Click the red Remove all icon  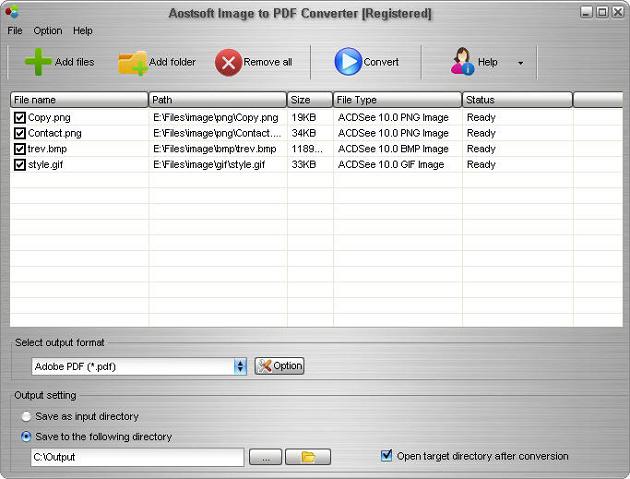pyautogui.click(x=228, y=62)
